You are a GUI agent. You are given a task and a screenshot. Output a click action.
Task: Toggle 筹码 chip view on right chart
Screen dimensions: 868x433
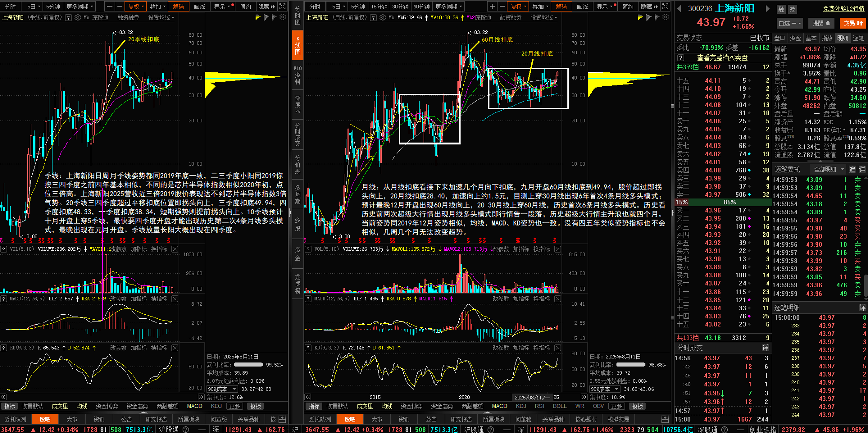tap(561, 7)
